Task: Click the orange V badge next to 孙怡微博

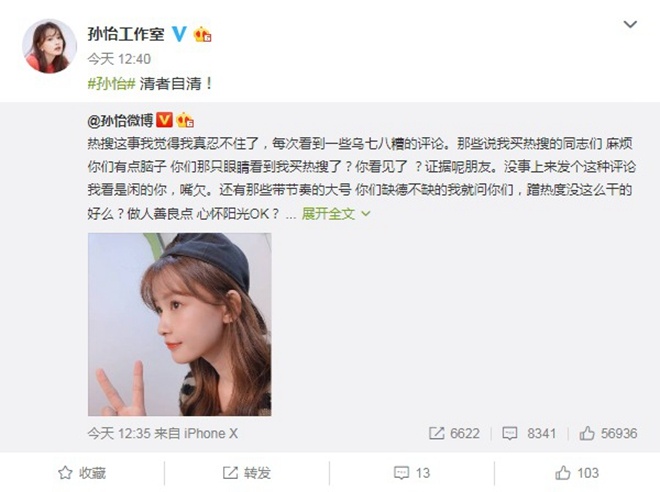Action: 164,120
